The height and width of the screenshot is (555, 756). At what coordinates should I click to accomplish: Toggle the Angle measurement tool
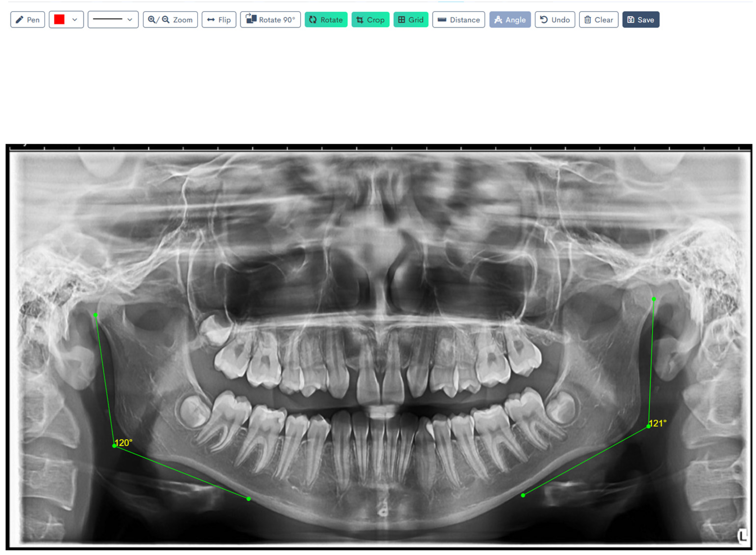click(510, 20)
